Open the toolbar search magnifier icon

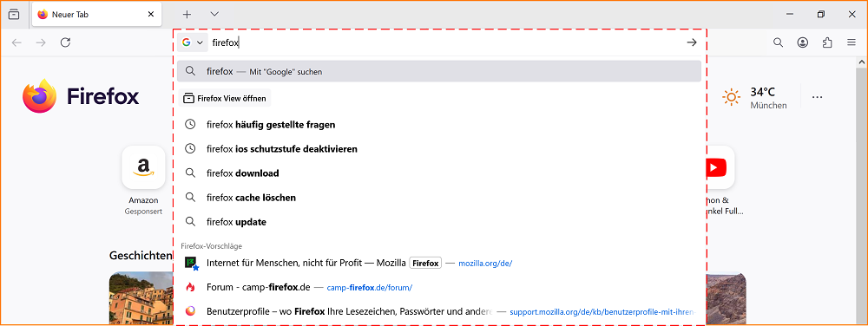point(778,42)
